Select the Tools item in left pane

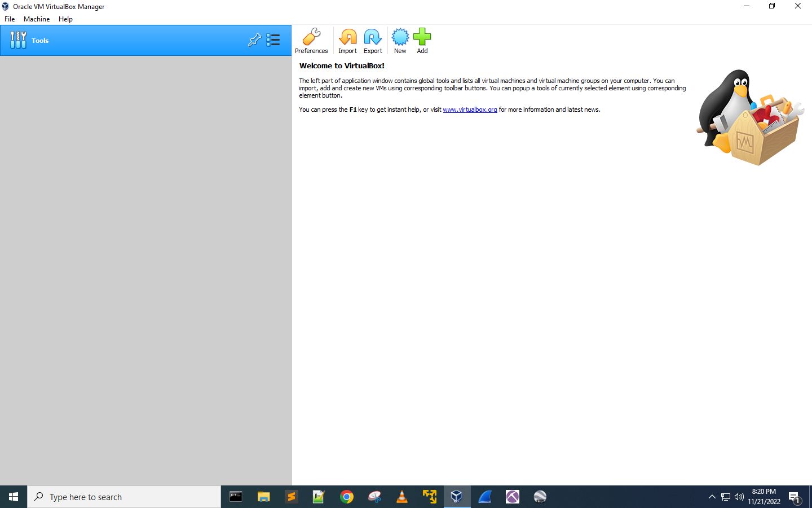146,40
